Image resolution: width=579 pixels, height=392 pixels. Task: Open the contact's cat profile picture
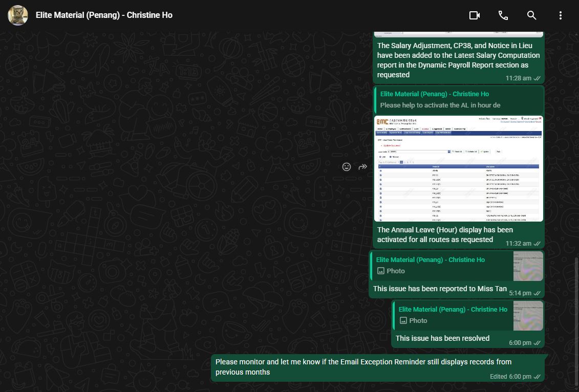[18, 15]
